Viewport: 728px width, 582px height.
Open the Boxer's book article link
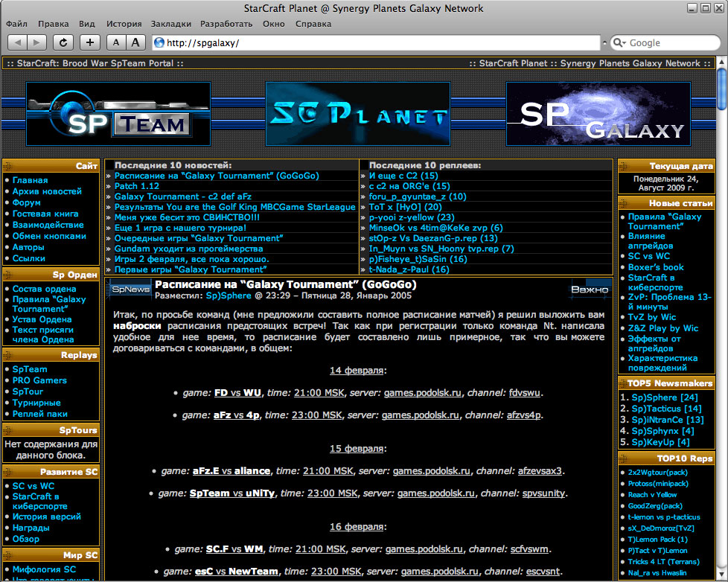tap(656, 267)
